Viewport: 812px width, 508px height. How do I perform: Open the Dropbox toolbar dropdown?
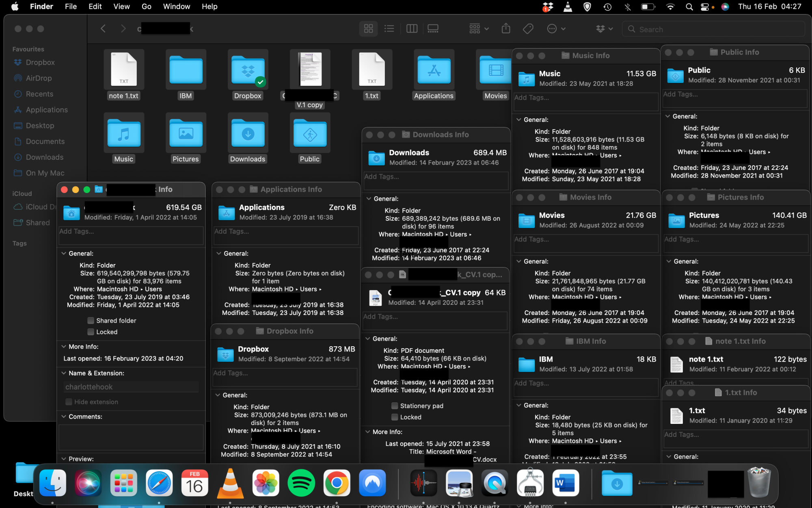605,29
